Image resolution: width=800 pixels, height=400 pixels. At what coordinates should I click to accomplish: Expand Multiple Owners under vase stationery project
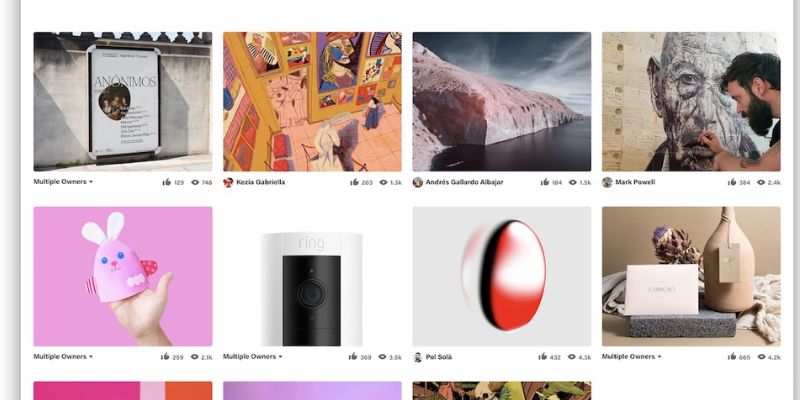632,357
